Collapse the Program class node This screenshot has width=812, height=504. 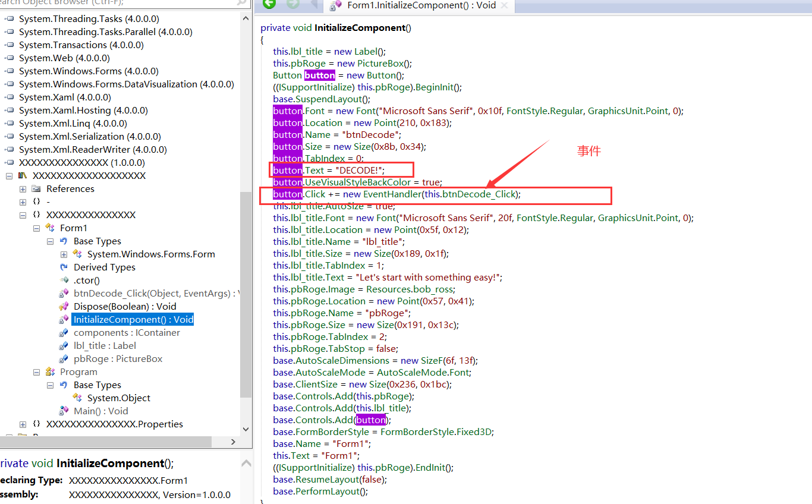click(36, 372)
